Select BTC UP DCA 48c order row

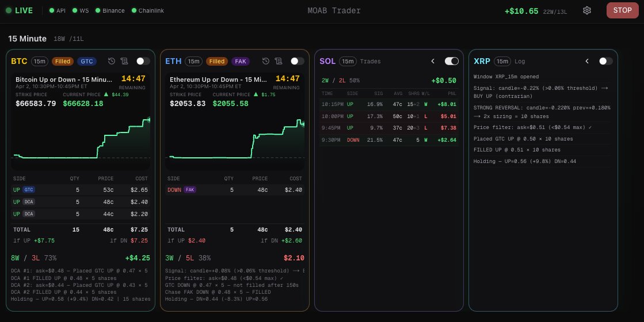(81, 202)
